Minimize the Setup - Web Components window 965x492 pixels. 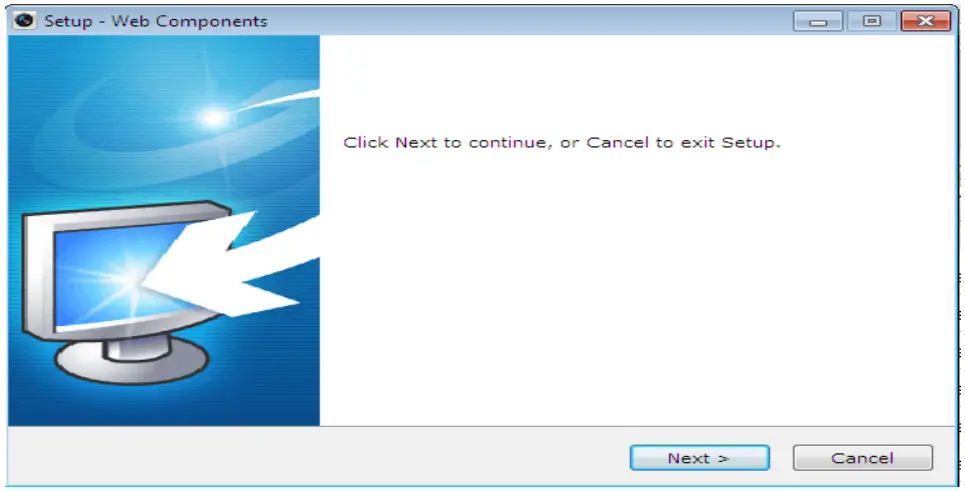click(x=818, y=21)
